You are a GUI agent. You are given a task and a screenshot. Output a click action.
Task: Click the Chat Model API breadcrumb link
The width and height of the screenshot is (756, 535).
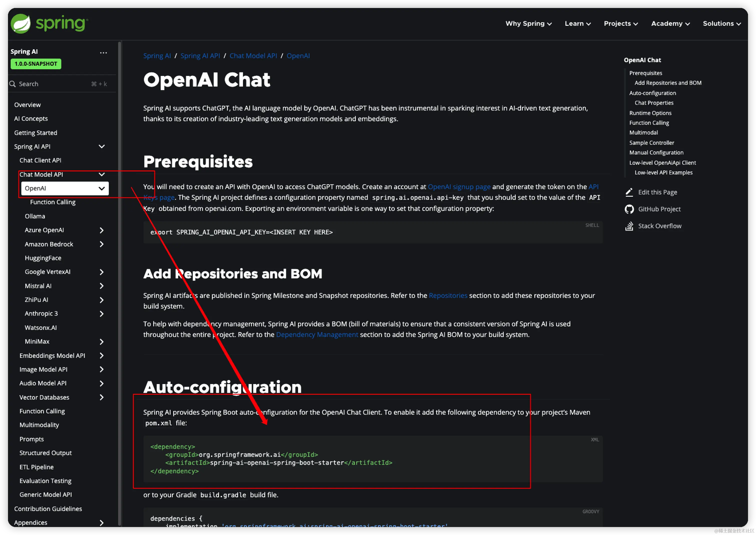(253, 56)
